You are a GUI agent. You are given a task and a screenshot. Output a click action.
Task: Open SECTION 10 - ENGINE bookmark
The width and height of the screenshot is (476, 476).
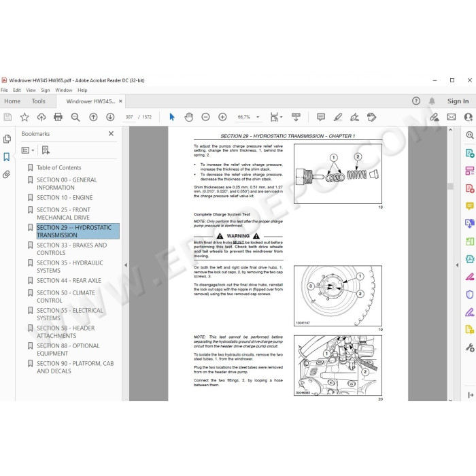[x=65, y=198]
